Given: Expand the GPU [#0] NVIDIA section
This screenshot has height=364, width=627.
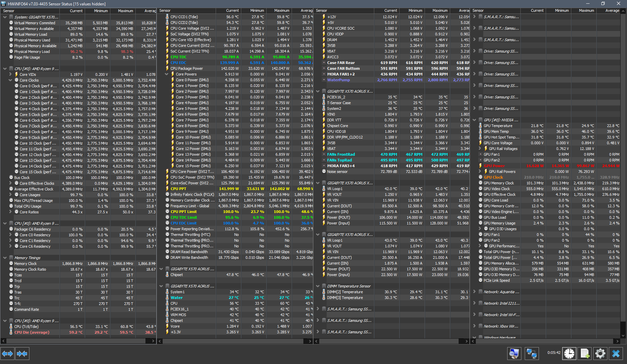Looking at the screenshot, I should coord(474,120).
